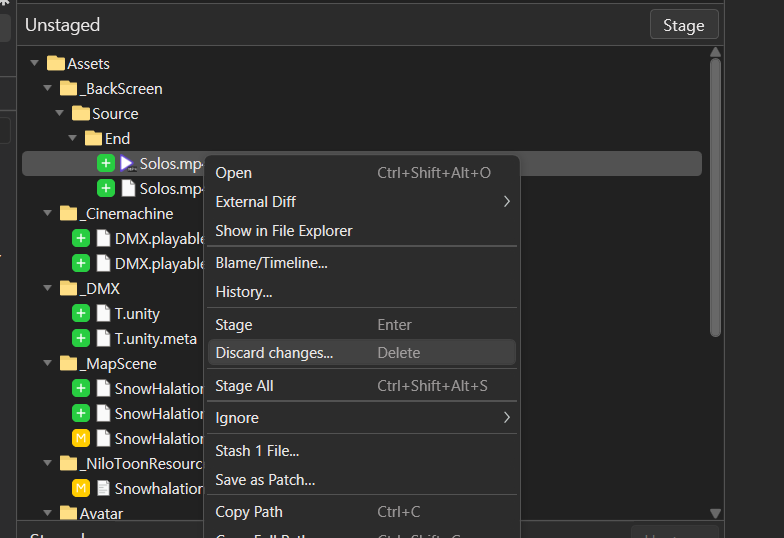
Task: Click the scroll-up arrow of file list
Action: pyautogui.click(x=715, y=53)
